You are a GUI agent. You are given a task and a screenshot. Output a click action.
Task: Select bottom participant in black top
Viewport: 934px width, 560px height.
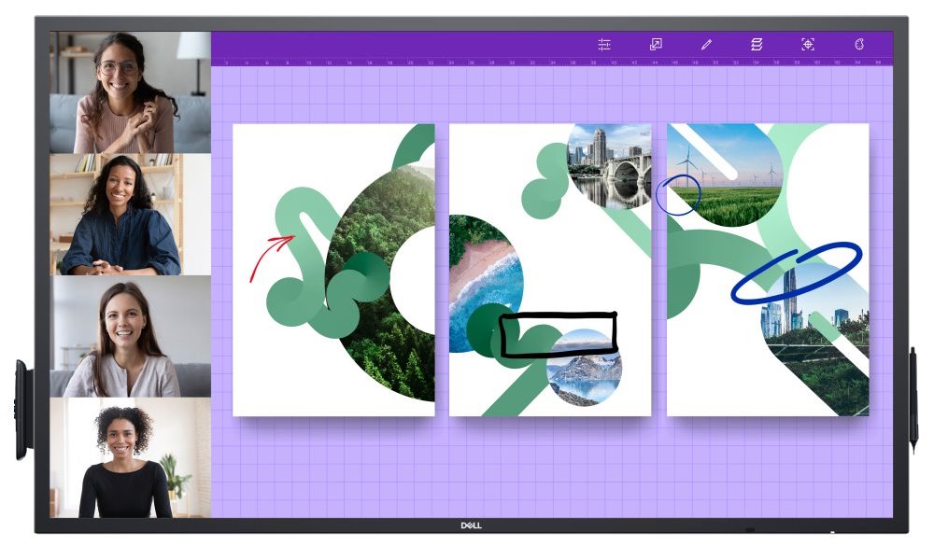(x=130, y=457)
